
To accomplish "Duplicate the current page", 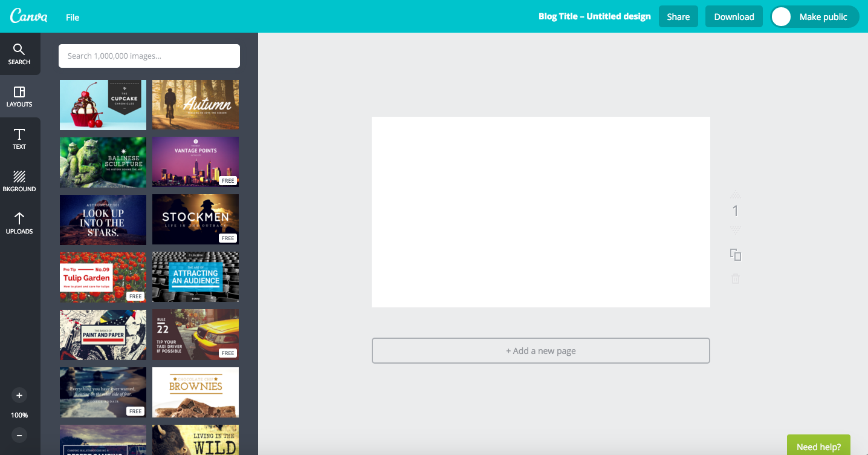I will point(735,255).
